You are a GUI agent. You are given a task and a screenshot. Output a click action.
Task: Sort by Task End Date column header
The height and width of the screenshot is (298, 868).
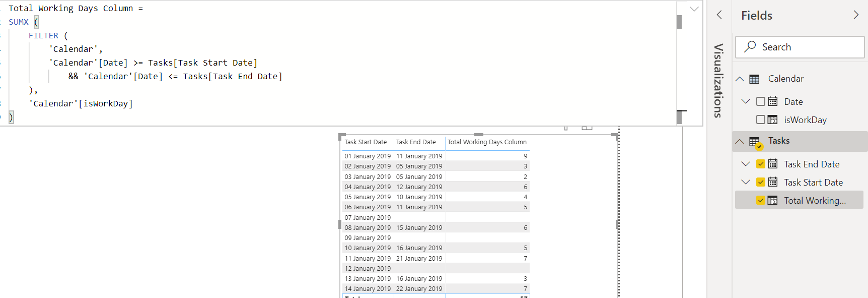click(x=416, y=142)
